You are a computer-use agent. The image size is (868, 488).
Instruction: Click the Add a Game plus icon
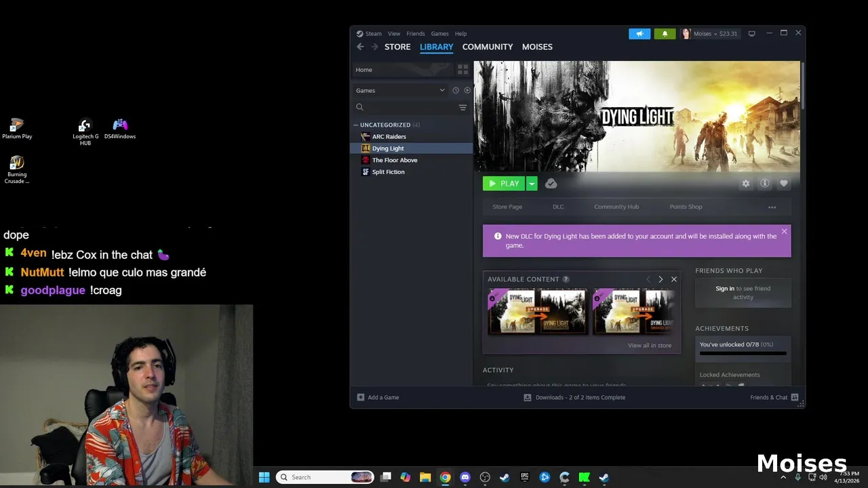coord(361,397)
